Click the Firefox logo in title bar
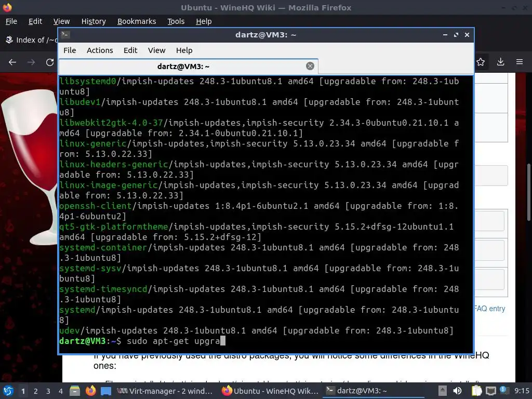Image resolution: width=532 pixels, height=399 pixels. 7,7
